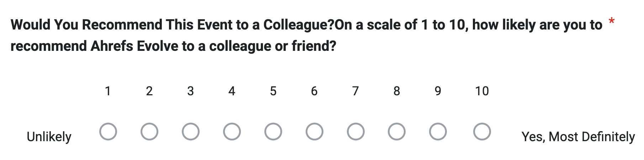
Task: Select the radio button for rating 9
Action: pos(438,132)
